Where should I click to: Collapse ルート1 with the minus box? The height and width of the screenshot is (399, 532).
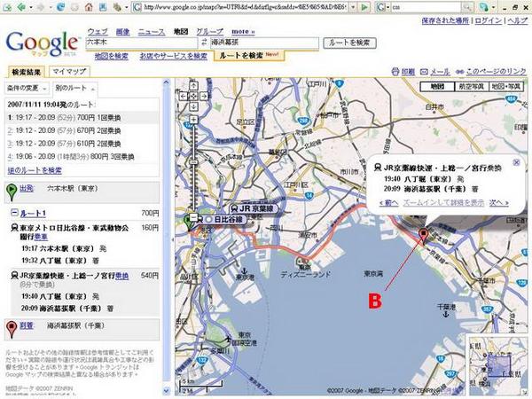tap(14, 213)
